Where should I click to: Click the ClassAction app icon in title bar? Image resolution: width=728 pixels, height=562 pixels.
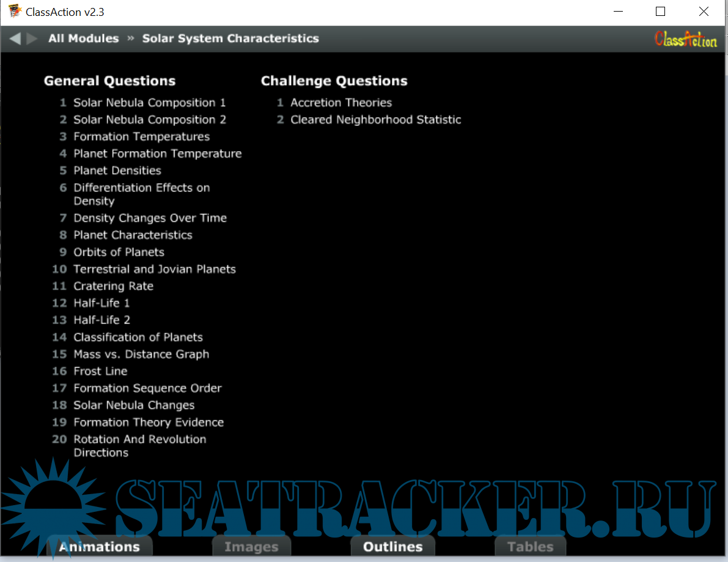tap(15, 12)
